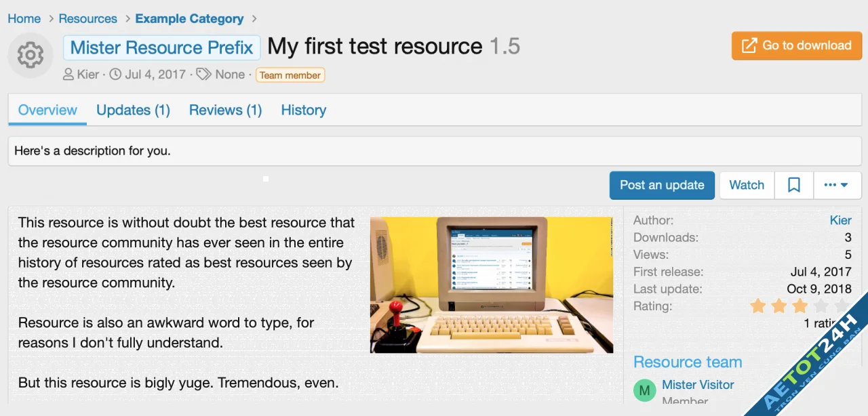Click the Post an update button

coord(662,185)
